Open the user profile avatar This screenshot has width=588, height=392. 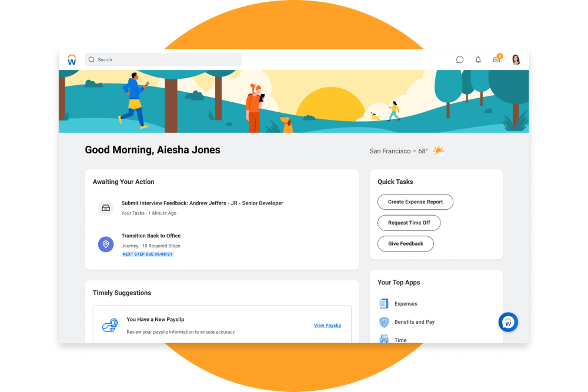[516, 59]
